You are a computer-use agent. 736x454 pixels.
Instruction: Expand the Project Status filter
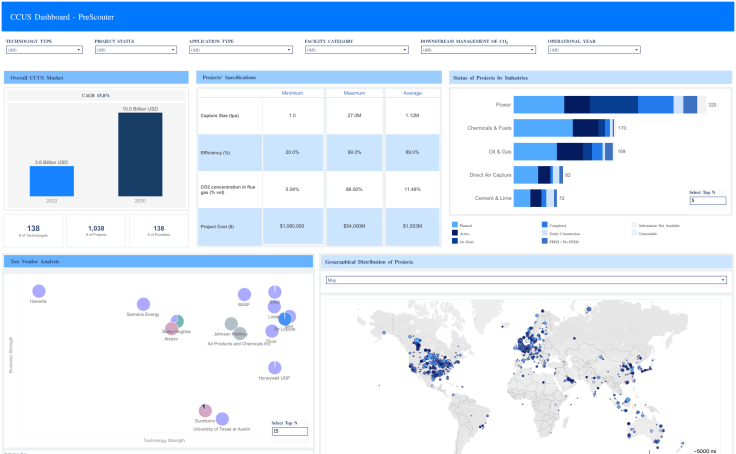(132, 49)
